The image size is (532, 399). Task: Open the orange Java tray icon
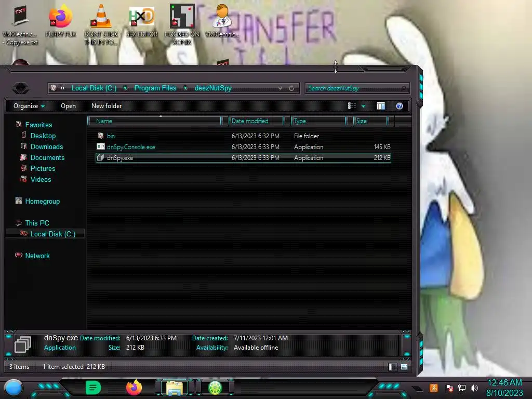point(434,388)
